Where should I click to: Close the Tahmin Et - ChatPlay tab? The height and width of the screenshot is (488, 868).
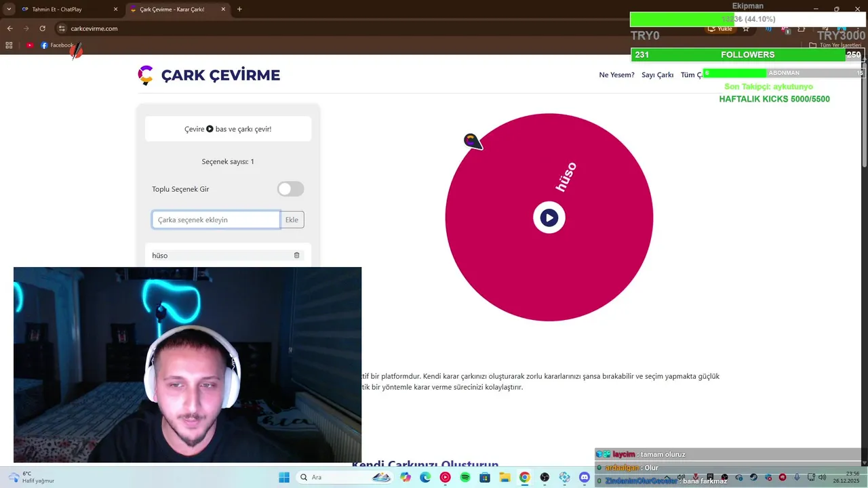[115, 9]
